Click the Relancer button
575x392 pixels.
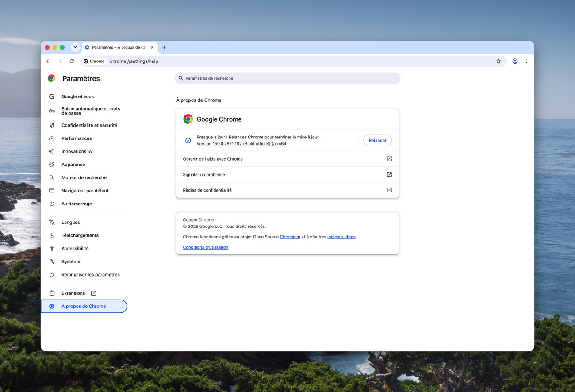377,140
